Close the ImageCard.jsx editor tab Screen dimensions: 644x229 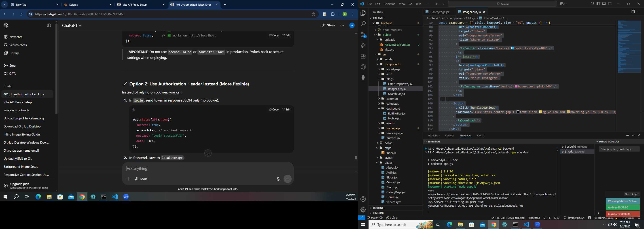click(x=484, y=12)
